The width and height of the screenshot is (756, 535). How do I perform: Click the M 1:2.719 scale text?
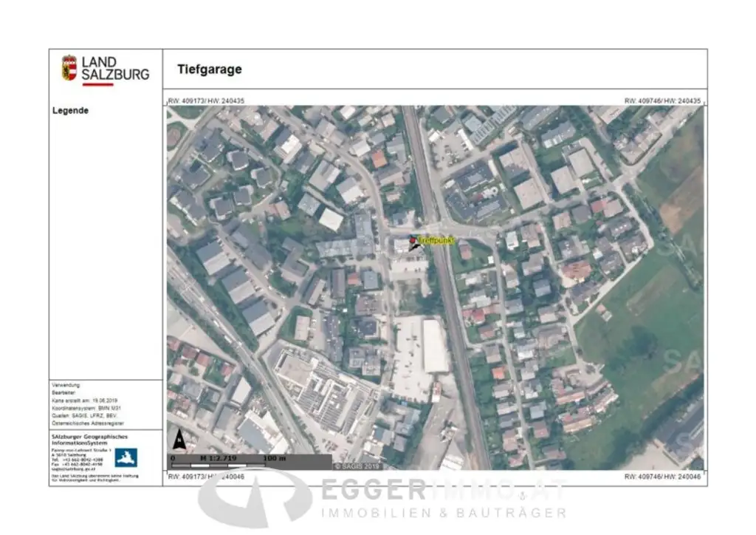click(216, 458)
